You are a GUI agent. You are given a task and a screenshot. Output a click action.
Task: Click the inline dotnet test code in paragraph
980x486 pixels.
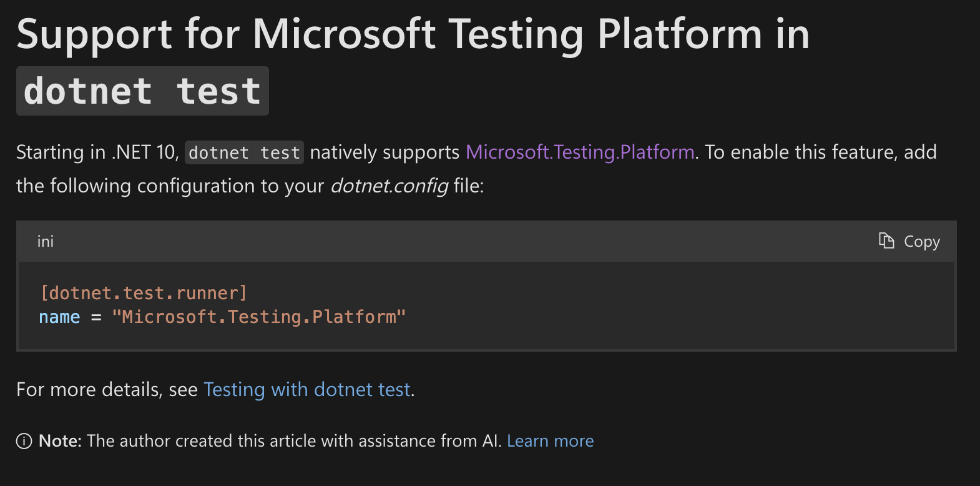click(x=244, y=152)
